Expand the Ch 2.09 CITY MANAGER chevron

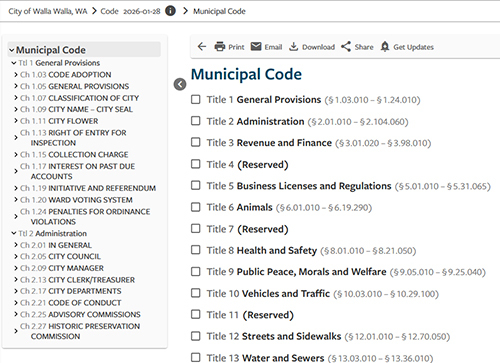click(16, 268)
